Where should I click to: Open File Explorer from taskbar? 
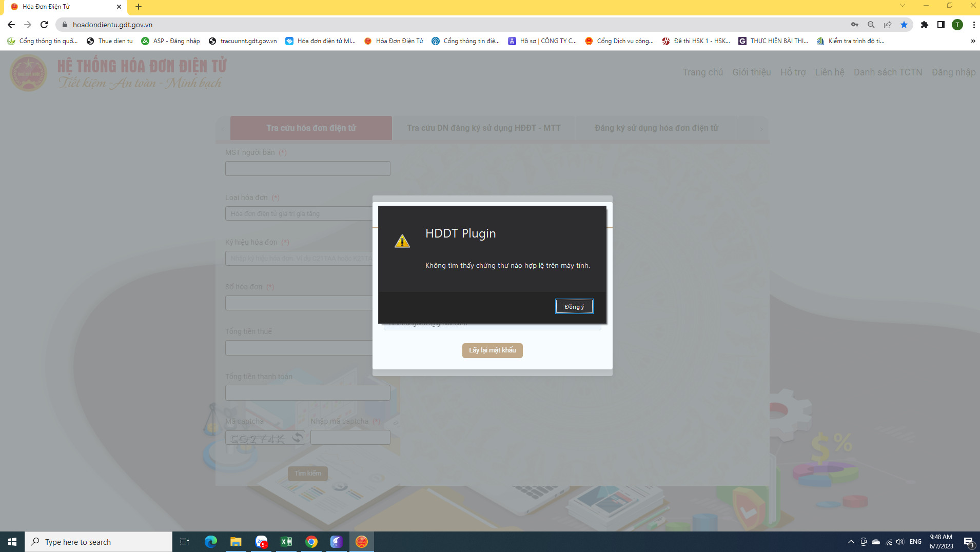(236, 542)
